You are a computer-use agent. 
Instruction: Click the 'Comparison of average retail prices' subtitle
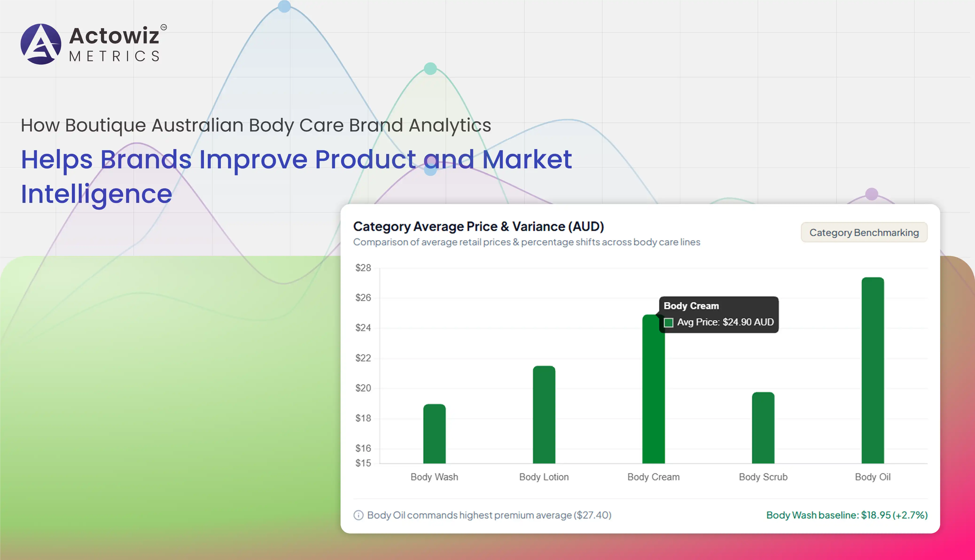[527, 242]
